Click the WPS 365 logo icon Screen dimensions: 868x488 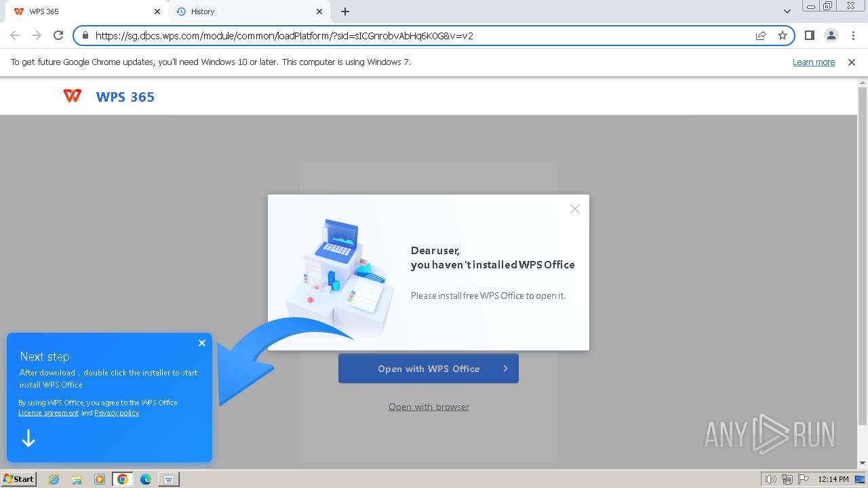pyautogui.click(x=73, y=96)
